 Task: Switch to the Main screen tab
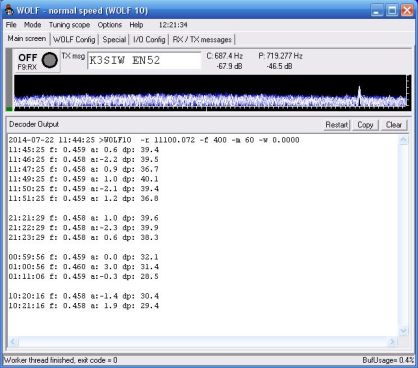click(x=27, y=39)
